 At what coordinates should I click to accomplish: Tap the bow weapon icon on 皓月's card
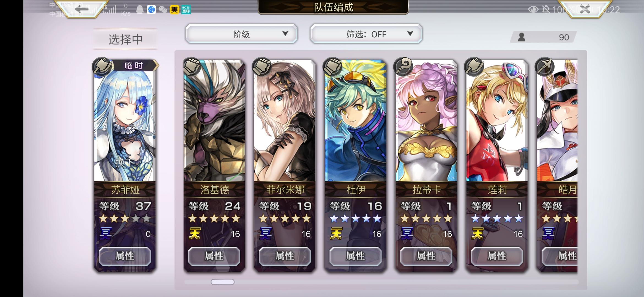tap(544, 66)
